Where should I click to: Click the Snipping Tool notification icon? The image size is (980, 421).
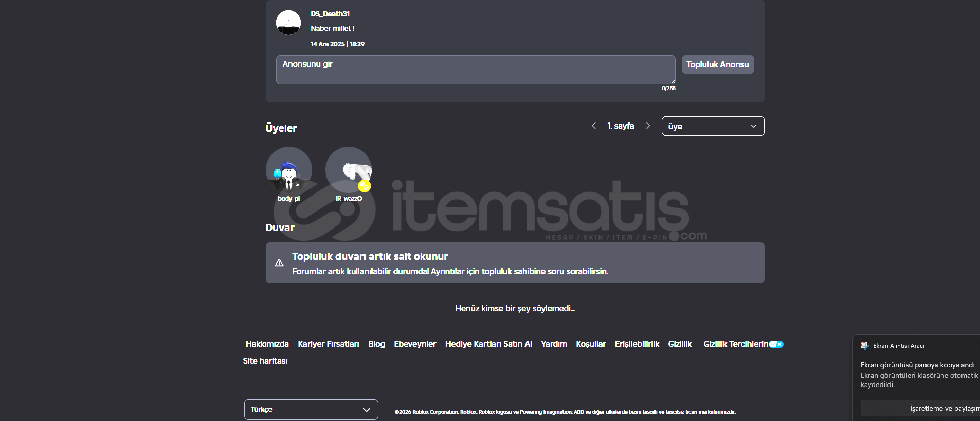point(864,346)
